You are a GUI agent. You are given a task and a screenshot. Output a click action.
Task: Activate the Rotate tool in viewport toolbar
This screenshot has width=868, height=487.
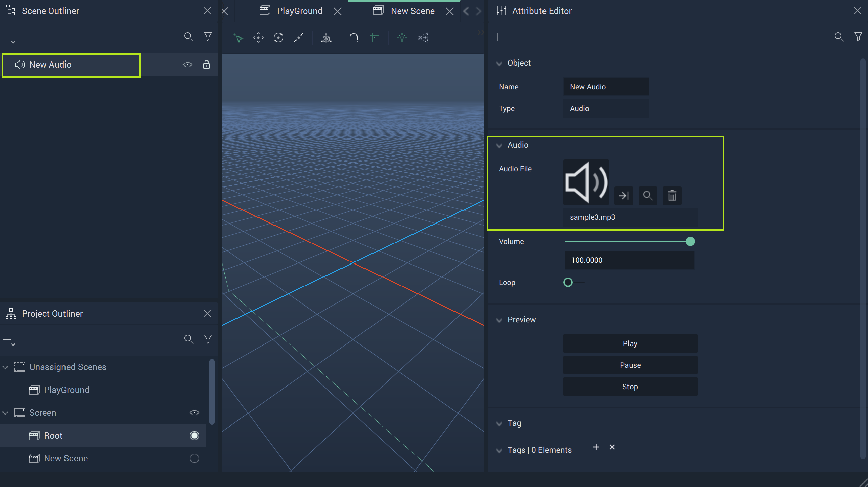(x=278, y=38)
